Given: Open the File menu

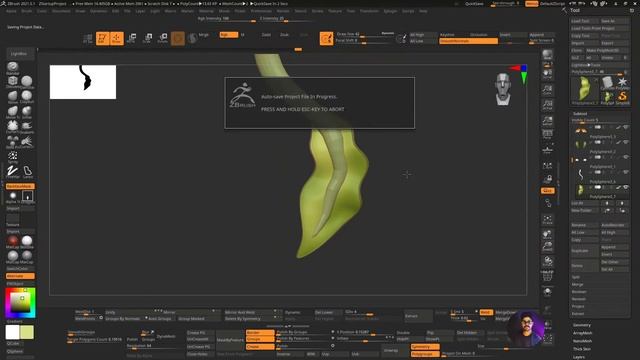Looking at the screenshot, I should (x=127, y=11).
